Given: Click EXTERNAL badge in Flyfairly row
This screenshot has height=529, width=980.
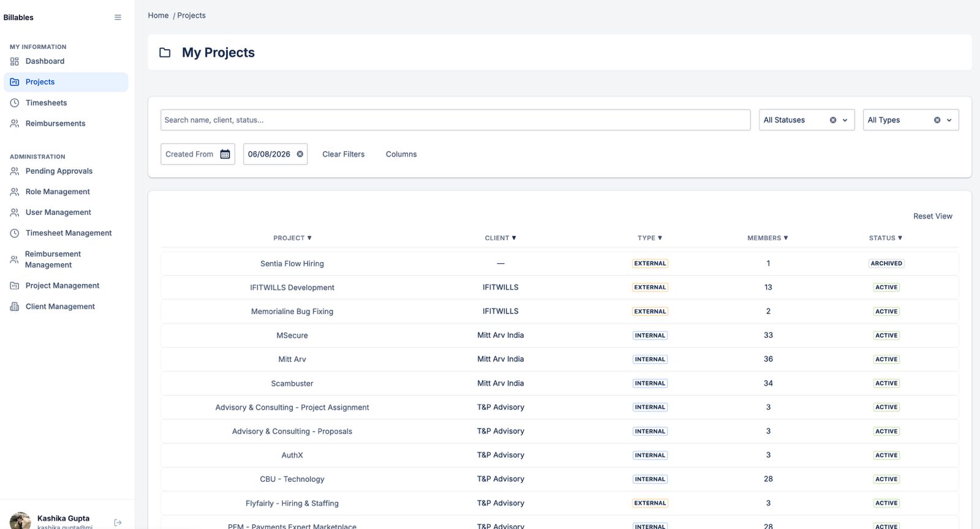Looking at the screenshot, I should tap(650, 503).
